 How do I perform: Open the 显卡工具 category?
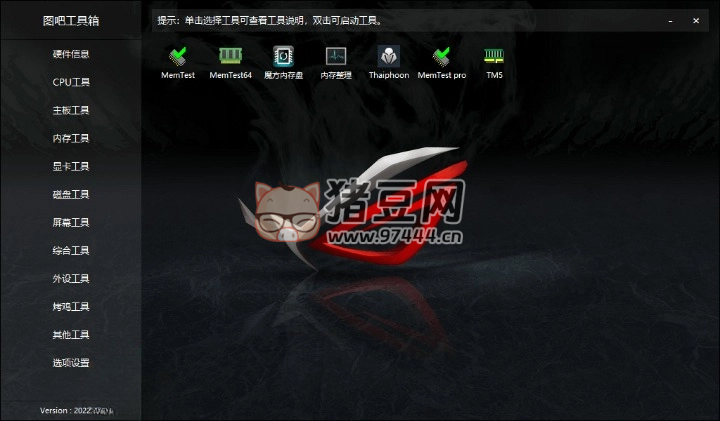click(x=71, y=166)
